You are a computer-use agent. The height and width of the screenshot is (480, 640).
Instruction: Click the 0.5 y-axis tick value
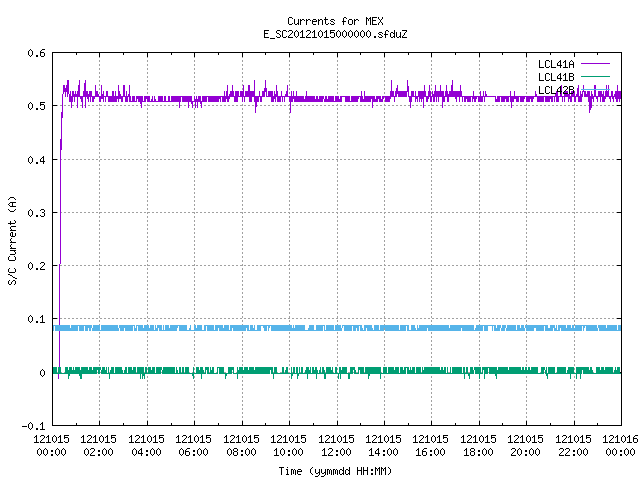point(36,106)
